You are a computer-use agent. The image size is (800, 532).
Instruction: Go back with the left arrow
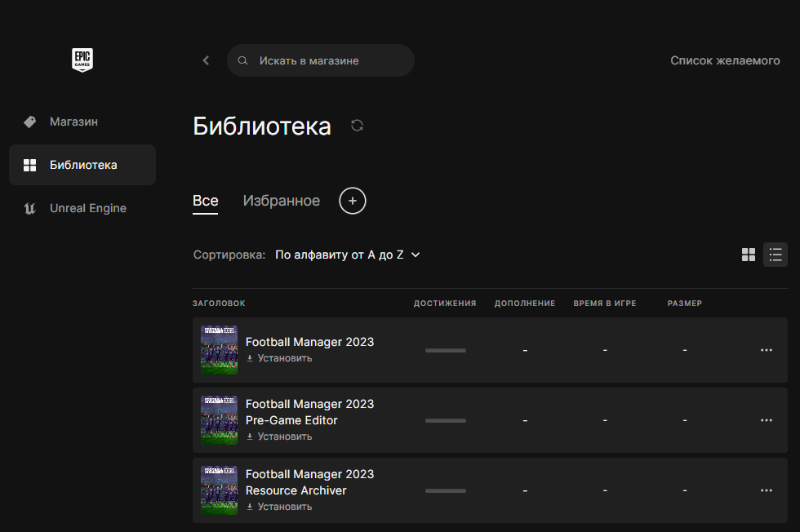(x=206, y=60)
